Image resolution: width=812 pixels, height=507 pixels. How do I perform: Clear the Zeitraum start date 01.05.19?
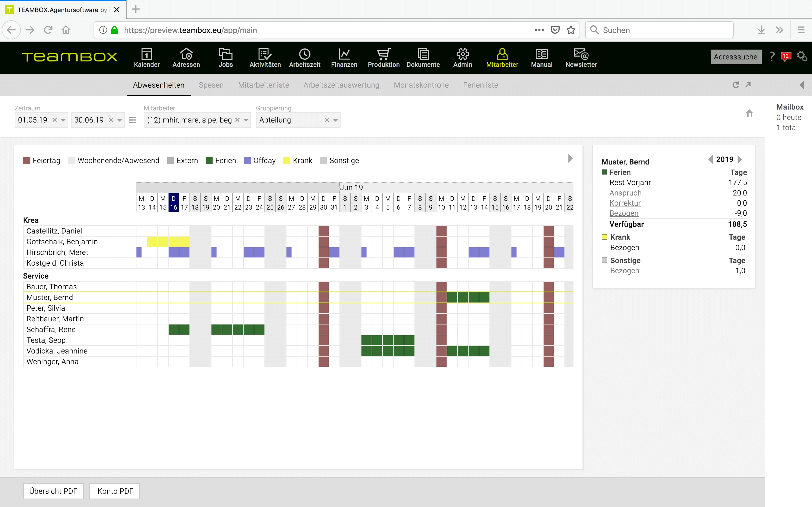coord(55,120)
